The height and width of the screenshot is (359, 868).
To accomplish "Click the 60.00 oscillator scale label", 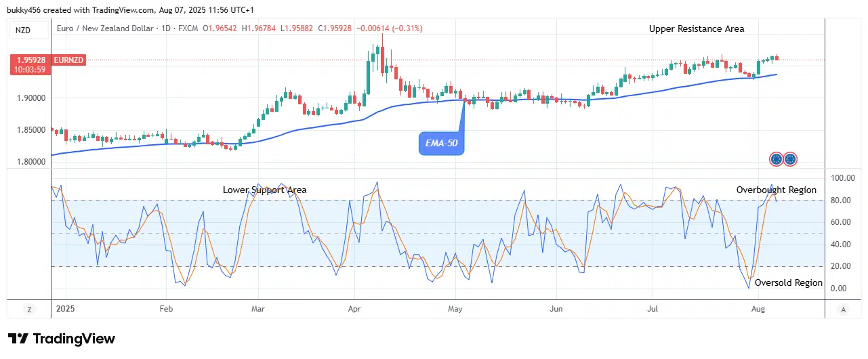I will point(840,222).
